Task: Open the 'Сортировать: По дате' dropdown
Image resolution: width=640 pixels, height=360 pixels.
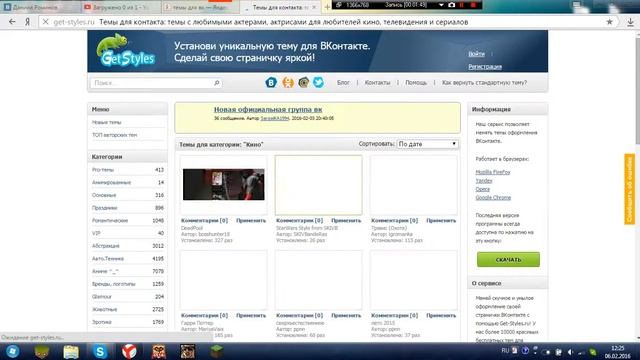Action: [x=427, y=144]
